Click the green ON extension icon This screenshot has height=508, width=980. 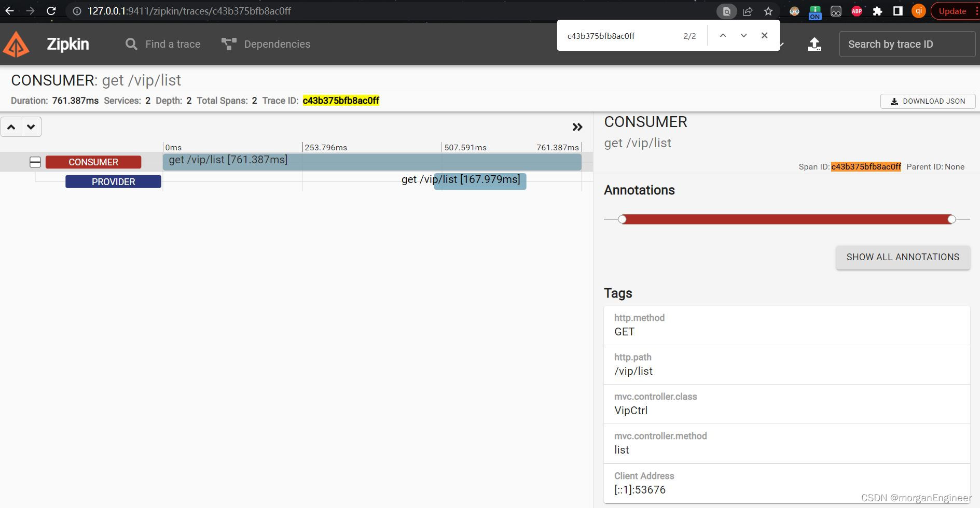[x=815, y=12]
